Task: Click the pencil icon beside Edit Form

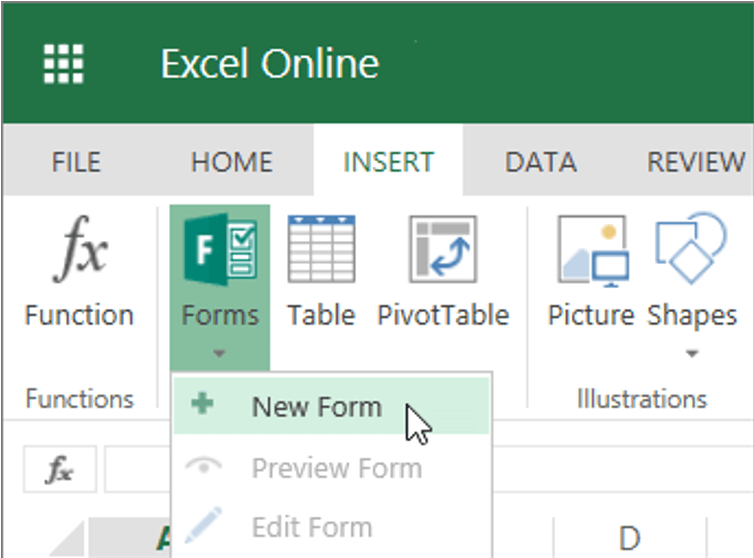Action: [x=204, y=525]
